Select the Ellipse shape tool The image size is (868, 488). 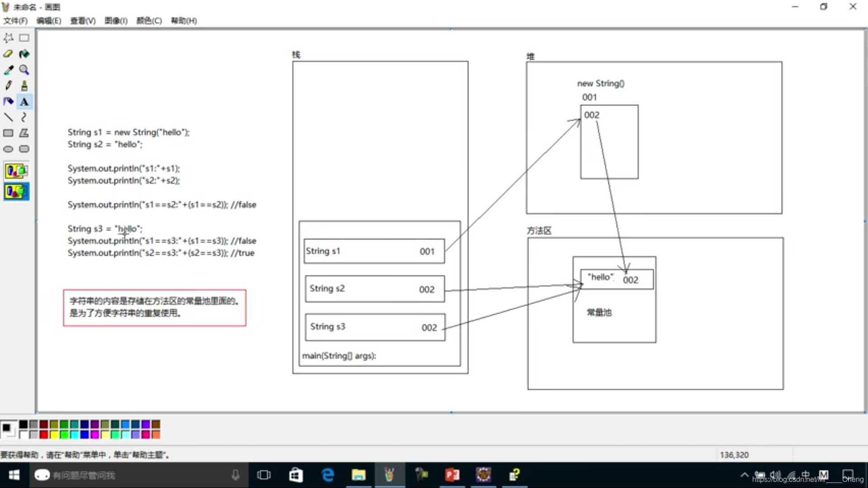pos(9,149)
